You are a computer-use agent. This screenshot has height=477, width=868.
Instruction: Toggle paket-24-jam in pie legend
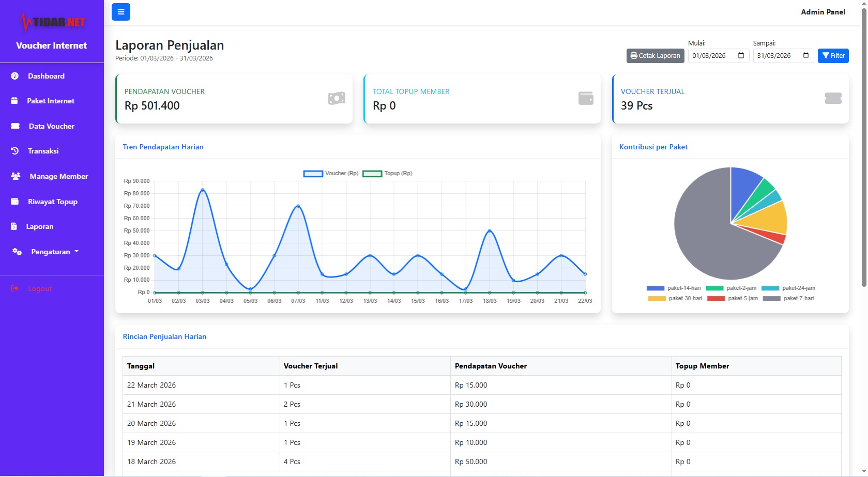[x=788, y=288]
